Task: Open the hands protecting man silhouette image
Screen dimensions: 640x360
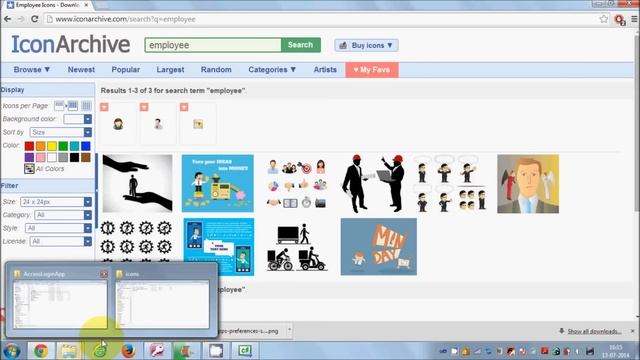Action: click(138, 183)
